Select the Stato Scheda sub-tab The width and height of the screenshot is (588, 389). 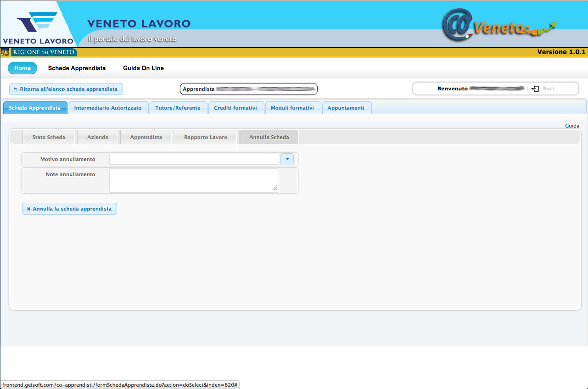point(49,137)
